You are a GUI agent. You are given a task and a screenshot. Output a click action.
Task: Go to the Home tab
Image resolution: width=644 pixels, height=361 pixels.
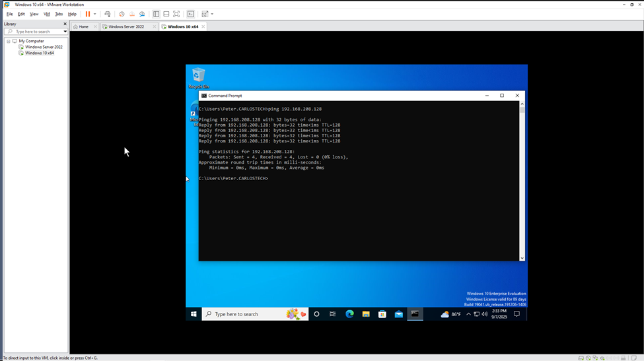(x=83, y=26)
